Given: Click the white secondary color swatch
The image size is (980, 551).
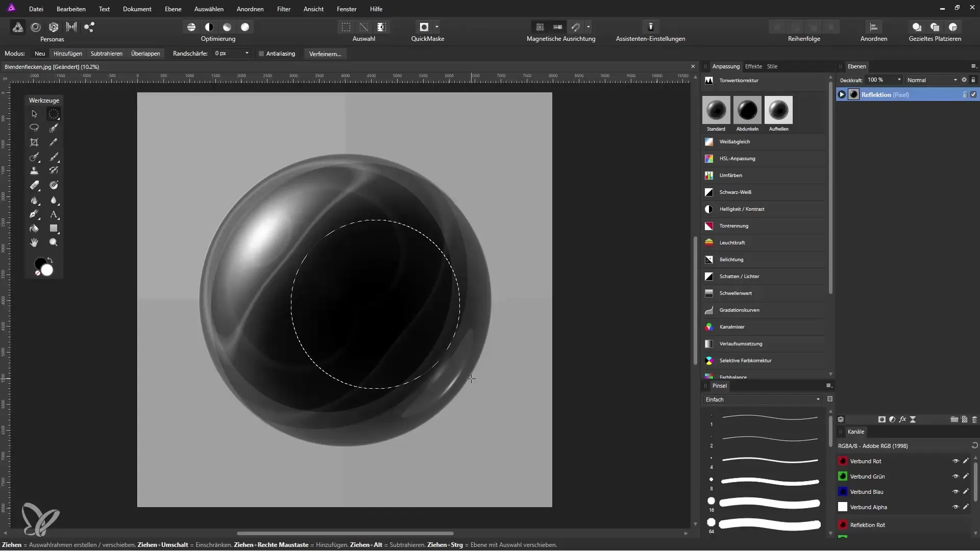Looking at the screenshot, I should coord(47,270).
